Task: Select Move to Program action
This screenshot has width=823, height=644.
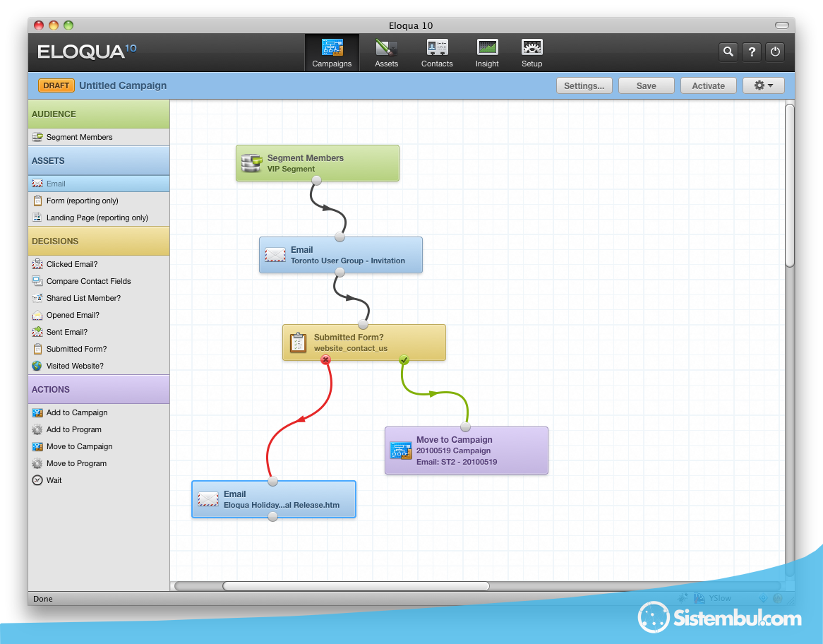Action: (99, 463)
